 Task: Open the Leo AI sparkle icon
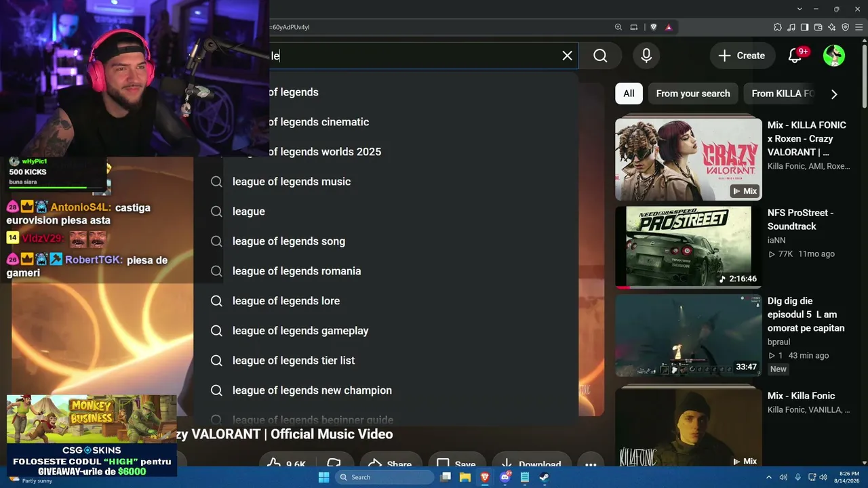832,27
